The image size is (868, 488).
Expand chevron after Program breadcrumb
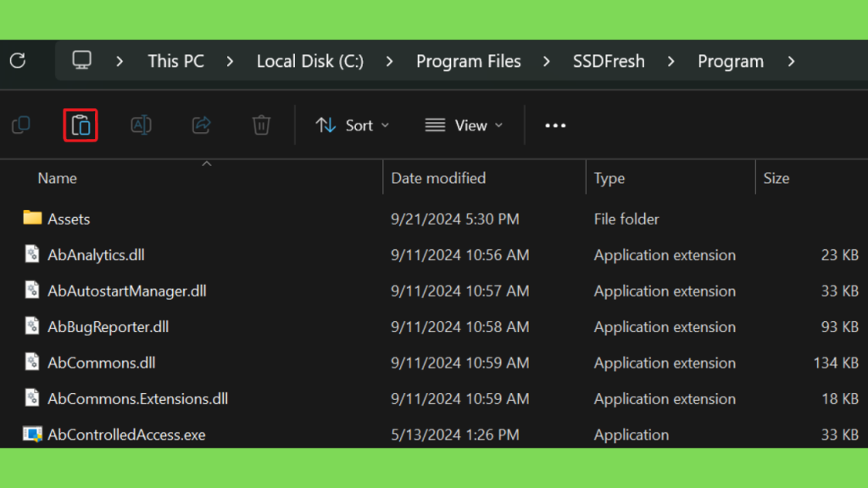[792, 61]
